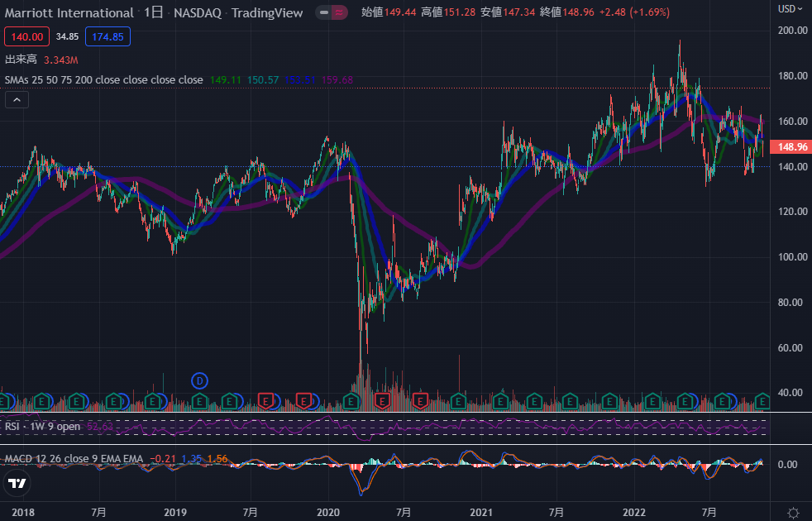Click the 180.00 price axis label

pos(793,75)
